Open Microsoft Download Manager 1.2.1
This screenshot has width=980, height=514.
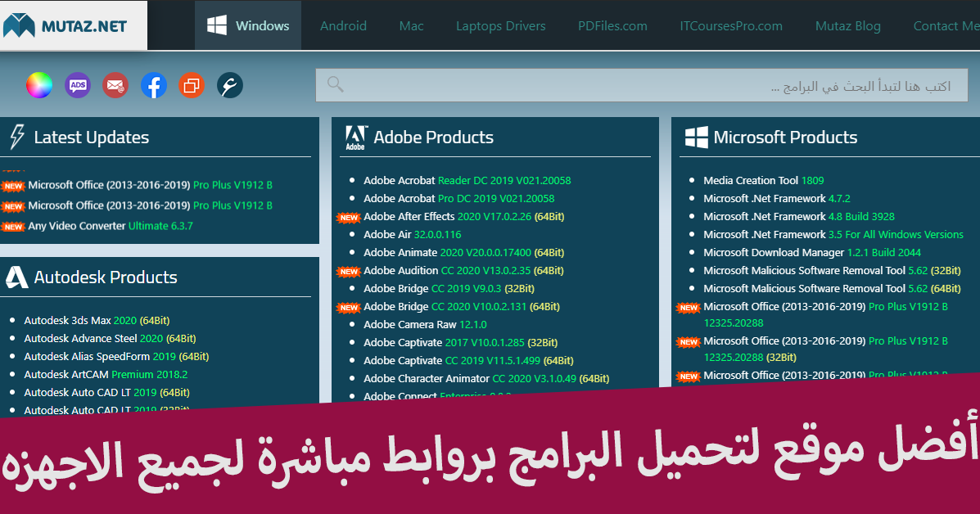pos(812,253)
